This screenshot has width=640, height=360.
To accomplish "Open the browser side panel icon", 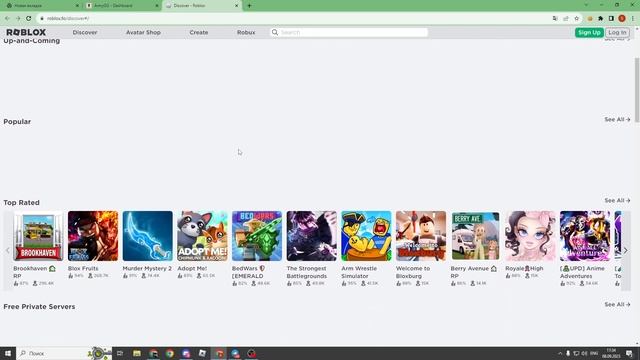I will [611, 18].
